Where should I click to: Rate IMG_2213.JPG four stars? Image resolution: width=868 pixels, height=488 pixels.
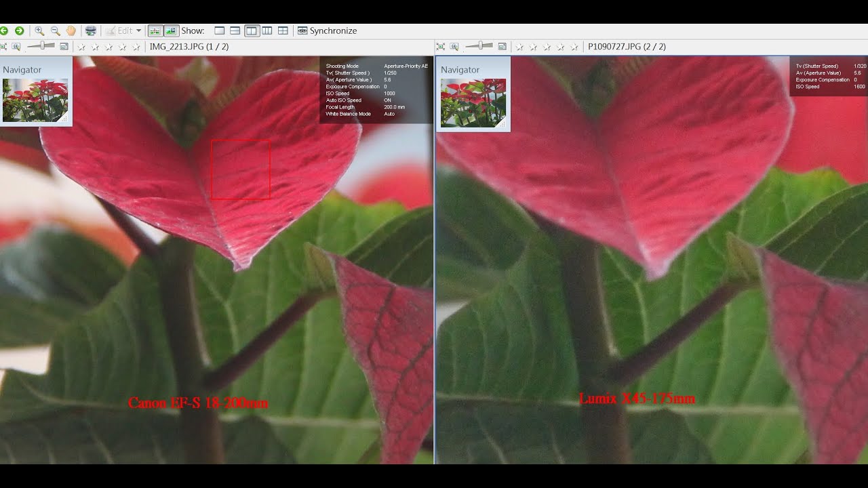point(123,47)
